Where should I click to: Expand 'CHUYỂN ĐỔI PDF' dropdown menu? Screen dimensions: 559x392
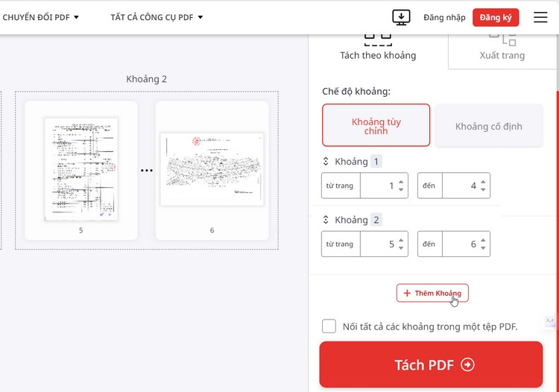tap(40, 17)
